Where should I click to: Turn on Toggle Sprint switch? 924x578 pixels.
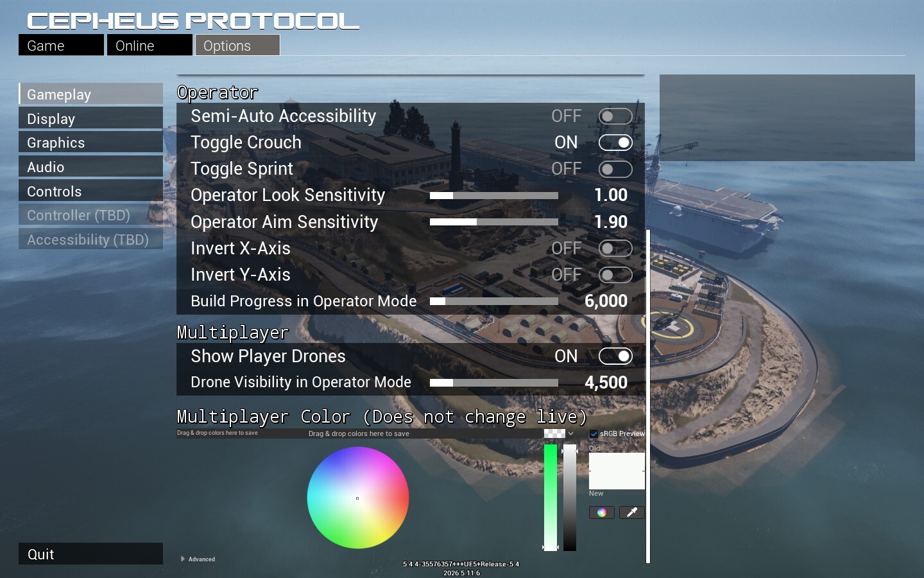point(615,169)
